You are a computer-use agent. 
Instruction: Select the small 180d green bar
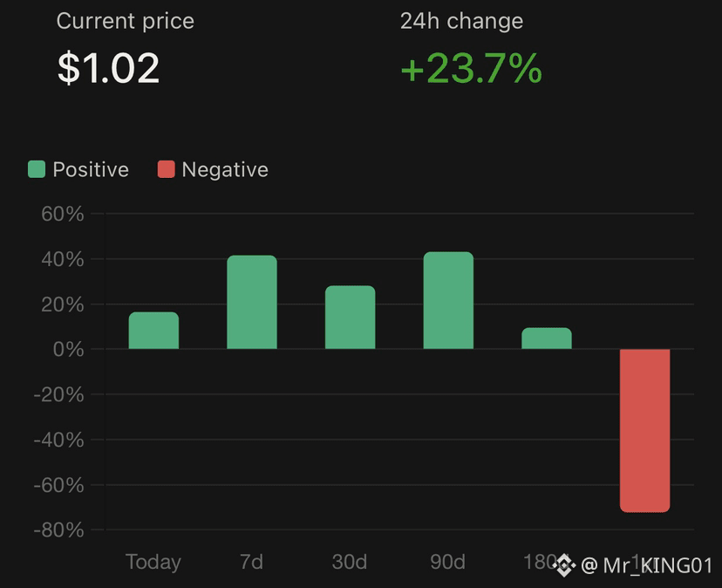click(547, 338)
